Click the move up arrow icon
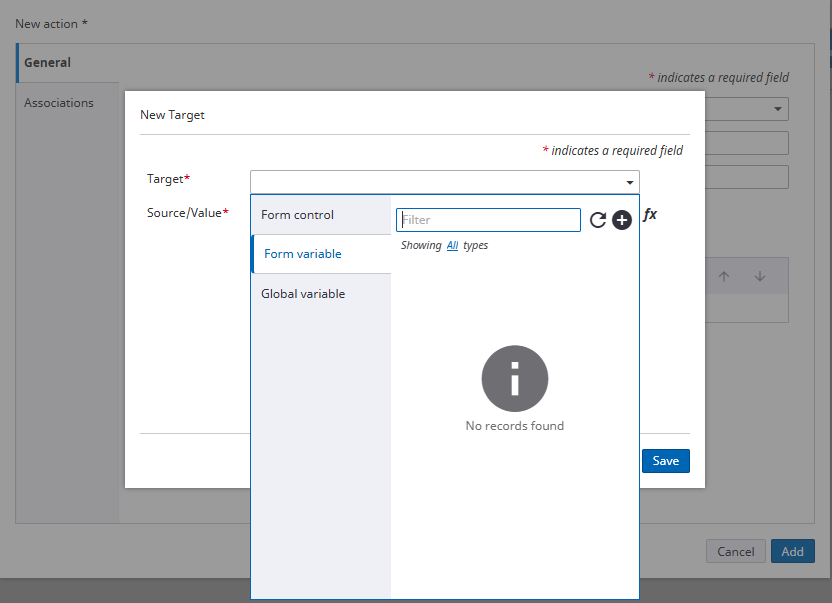Viewport: 832px width, 603px height. [724, 276]
